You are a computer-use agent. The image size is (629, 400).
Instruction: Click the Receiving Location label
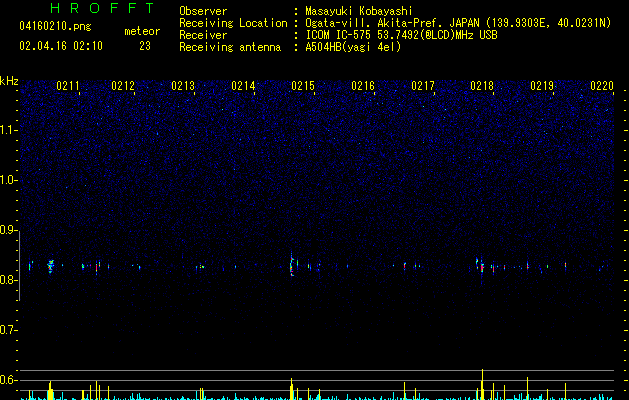click(233, 23)
